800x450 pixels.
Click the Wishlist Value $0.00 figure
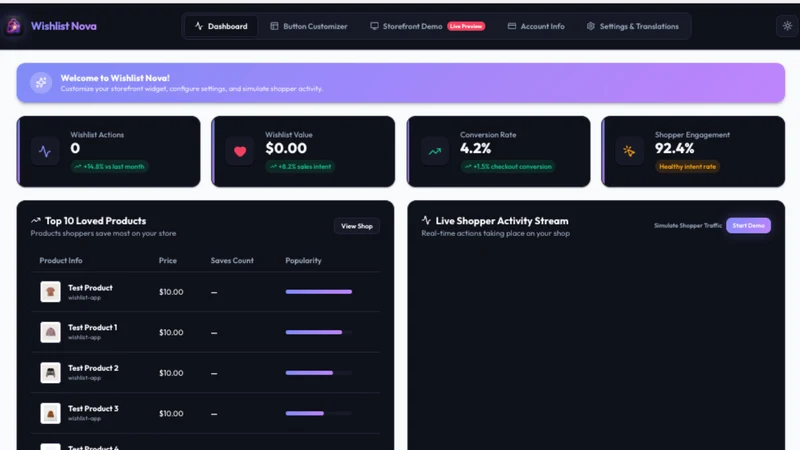coord(286,148)
